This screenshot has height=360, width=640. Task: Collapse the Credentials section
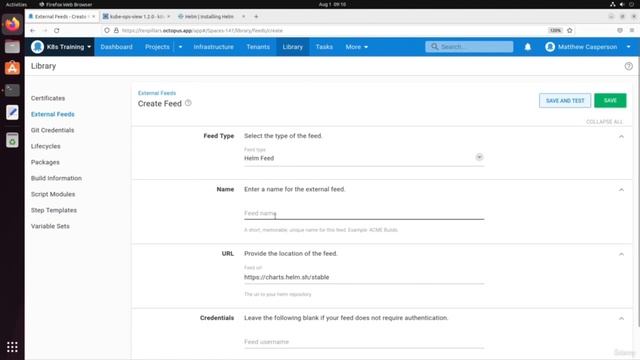coord(621,318)
